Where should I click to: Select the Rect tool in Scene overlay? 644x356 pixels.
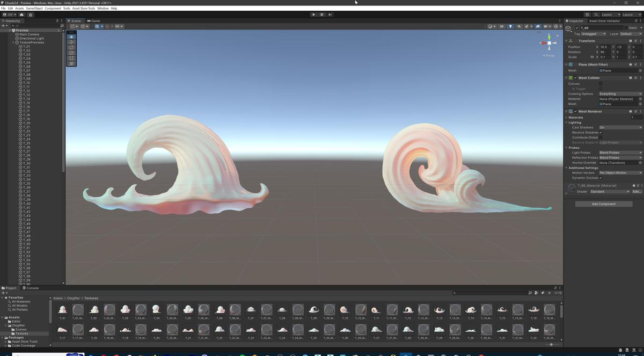click(x=71, y=58)
